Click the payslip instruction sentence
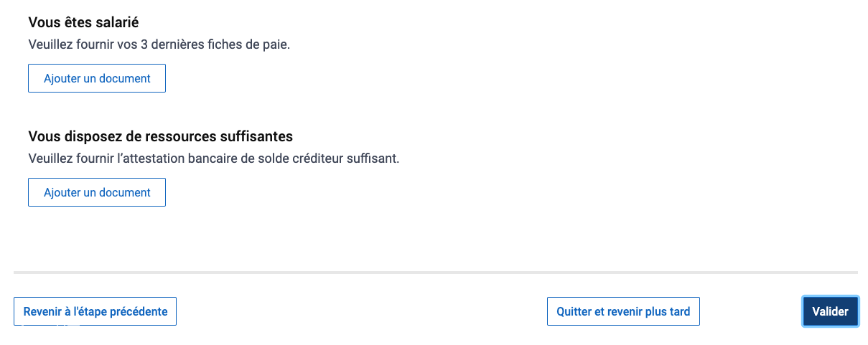Viewport: 868px width, 345px height. point(159,44)
